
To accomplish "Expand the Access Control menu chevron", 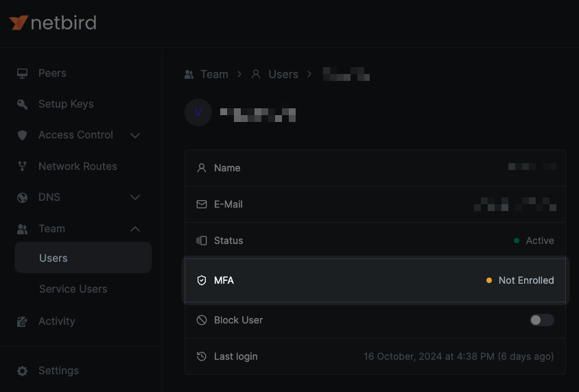I will [135, 136].
